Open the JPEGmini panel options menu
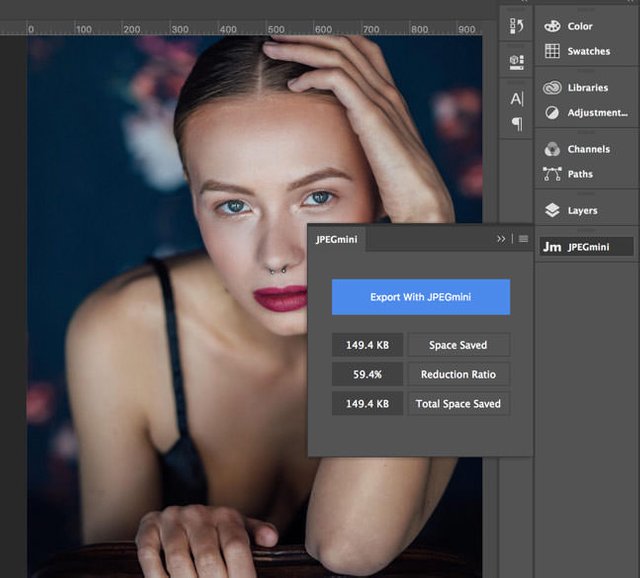The image size is (640, 578). click(x=523, y=239)
